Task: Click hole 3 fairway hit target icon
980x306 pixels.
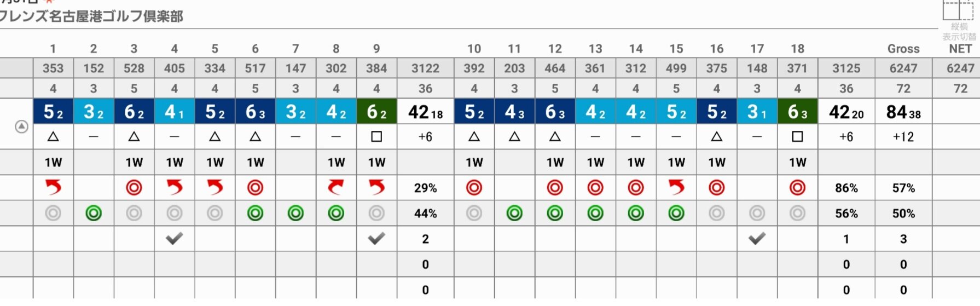Action: [x=134, y=188]
